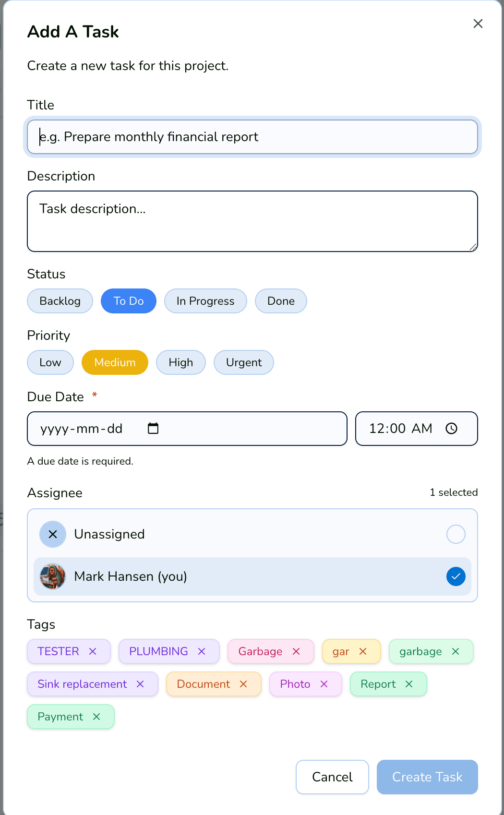This screenshot has height=815, width=504.
Task: Click the Document tag label
Action: pos(204,684)
